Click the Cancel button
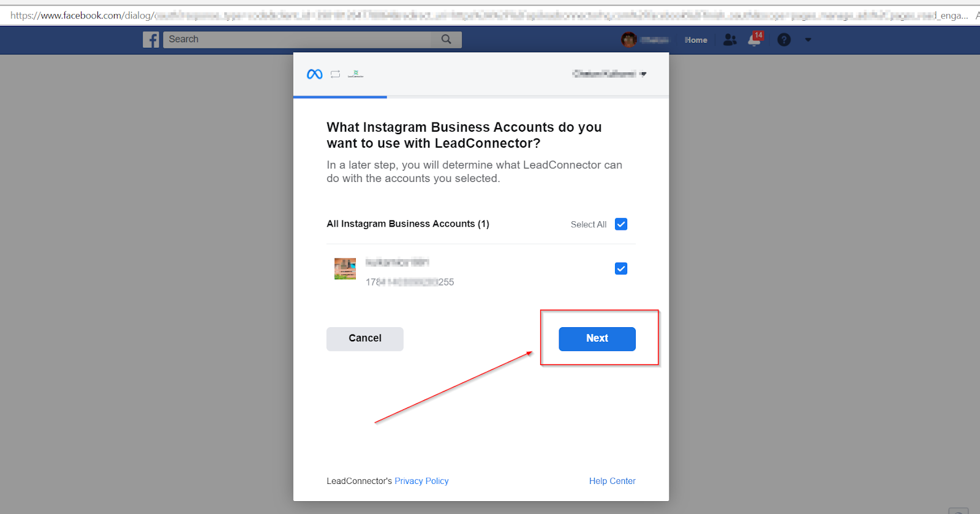 click(365, 339)
